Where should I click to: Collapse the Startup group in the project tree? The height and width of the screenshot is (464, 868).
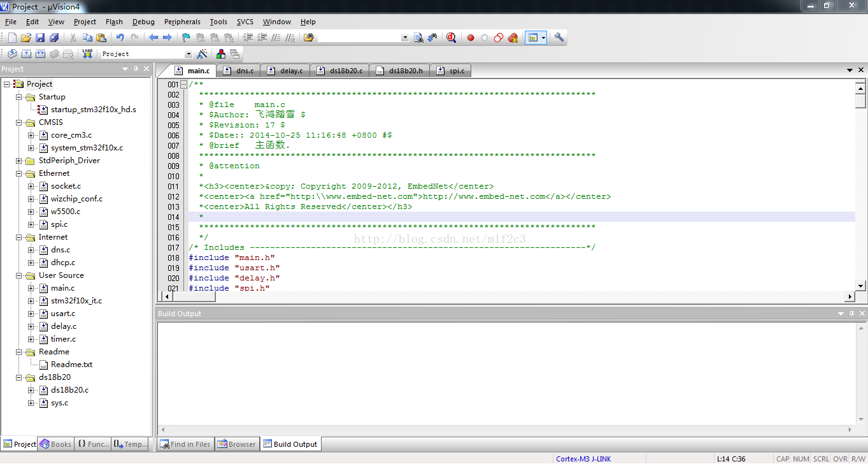tap(19, 97)
